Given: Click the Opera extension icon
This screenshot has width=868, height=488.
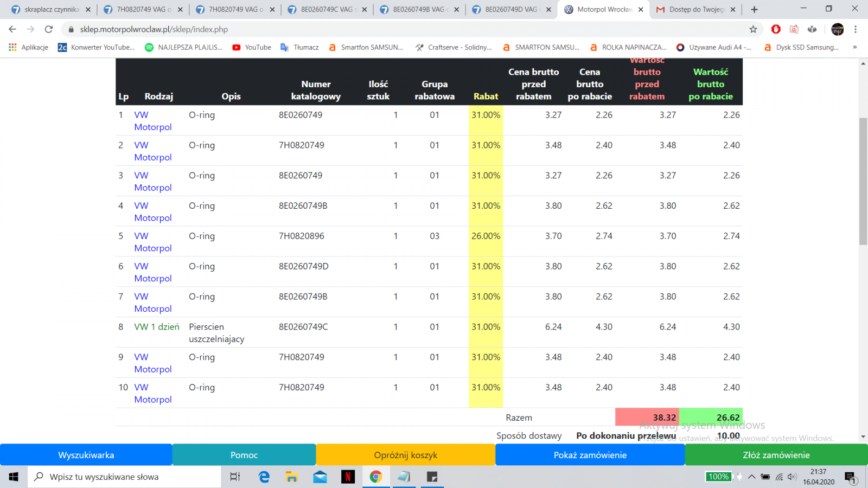Looking at the screenshot, I should coord(776,29).
